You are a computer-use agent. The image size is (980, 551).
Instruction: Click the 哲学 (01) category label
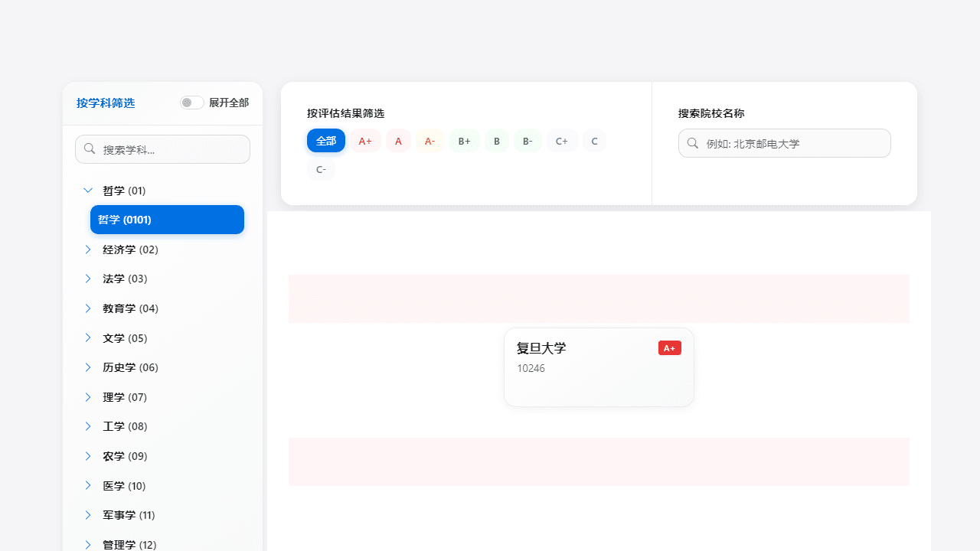pyautogui.click(x=124, y=191)
